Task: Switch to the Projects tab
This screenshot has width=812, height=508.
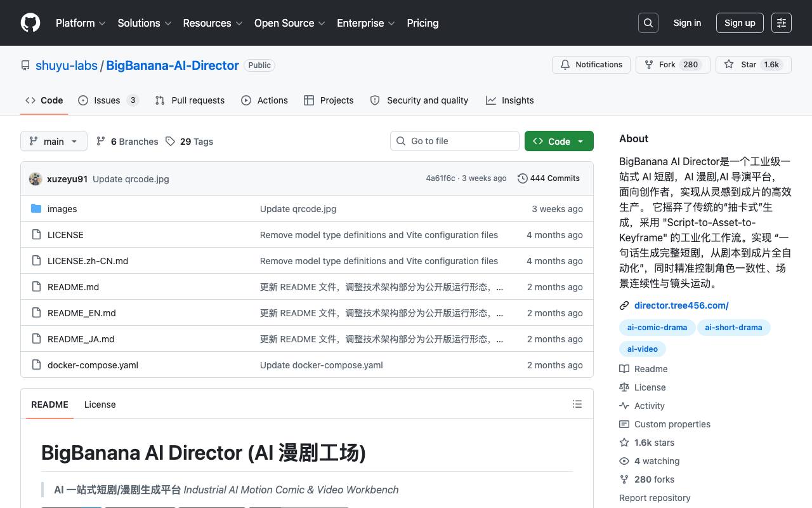Action: pyautogui.click(x=329, y=100)
